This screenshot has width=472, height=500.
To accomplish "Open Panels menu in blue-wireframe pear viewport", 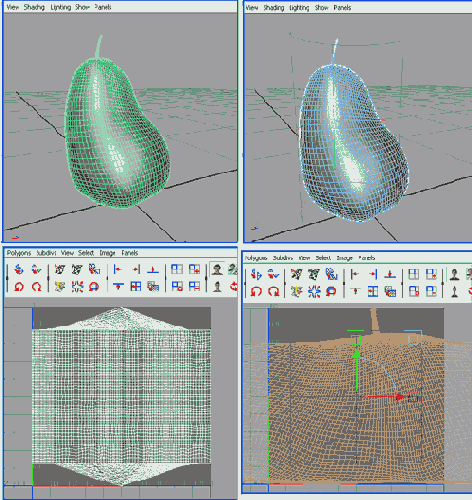I will 342,8.
